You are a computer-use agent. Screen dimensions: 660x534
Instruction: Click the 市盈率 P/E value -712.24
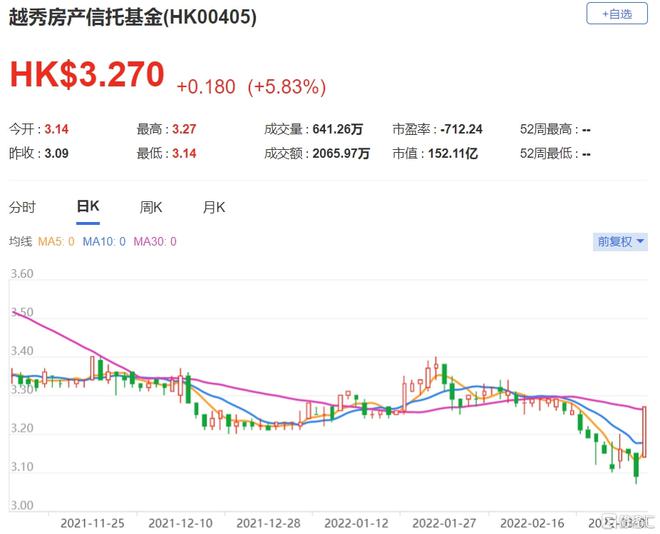pyautogui.click(x=461, y=129)
